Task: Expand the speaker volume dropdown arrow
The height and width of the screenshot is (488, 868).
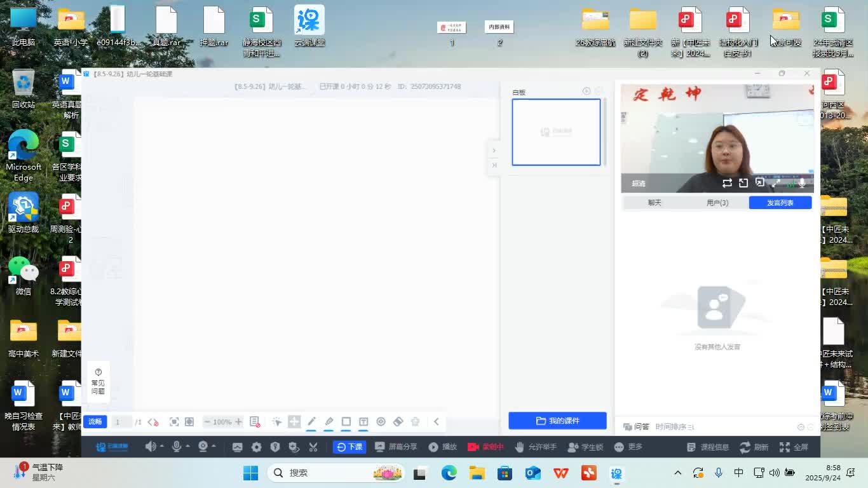Action: point(161,447)
